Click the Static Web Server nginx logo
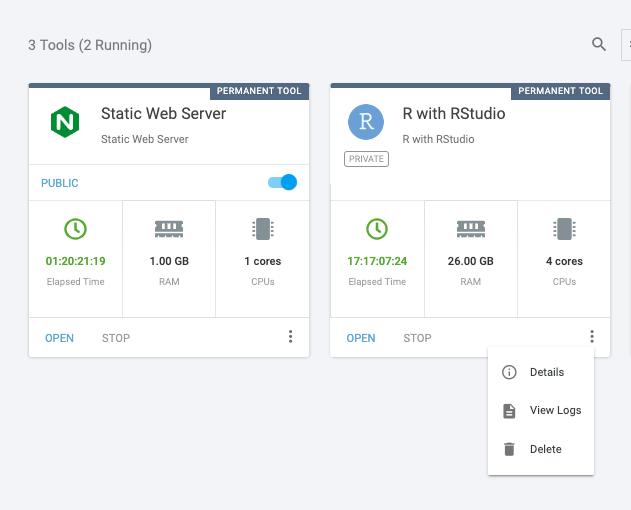 click(65, 122)
